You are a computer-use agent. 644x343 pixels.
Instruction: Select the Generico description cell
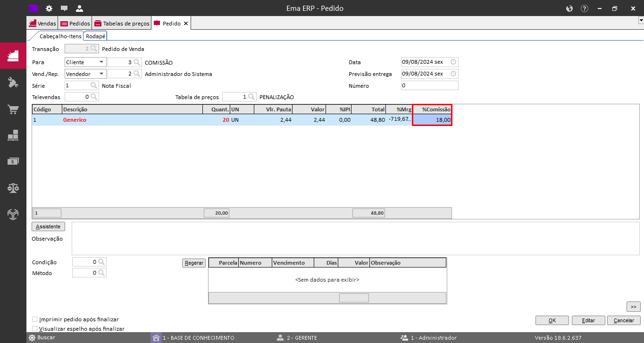tap(132, 120)
